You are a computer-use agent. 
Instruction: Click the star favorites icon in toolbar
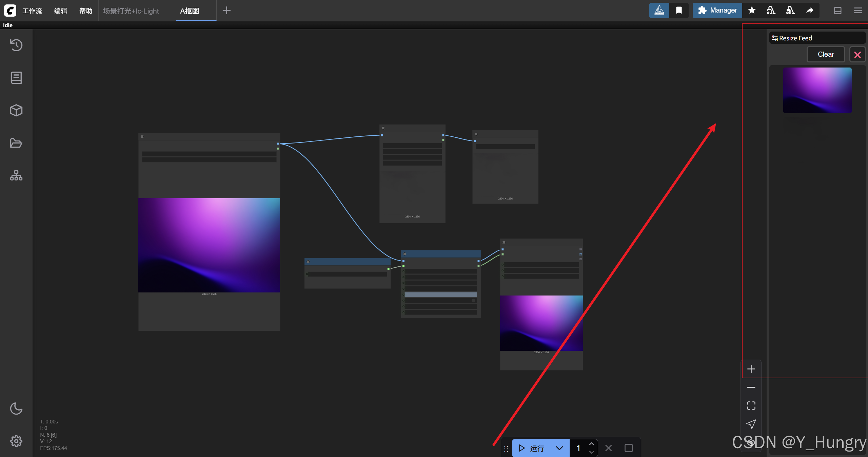(x=752, y=11)
